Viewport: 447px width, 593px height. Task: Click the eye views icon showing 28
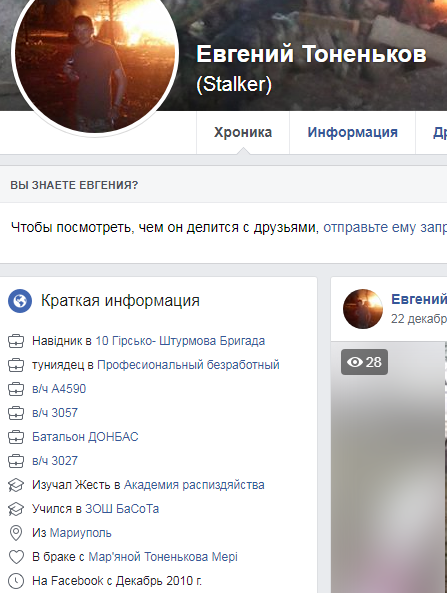355,362
